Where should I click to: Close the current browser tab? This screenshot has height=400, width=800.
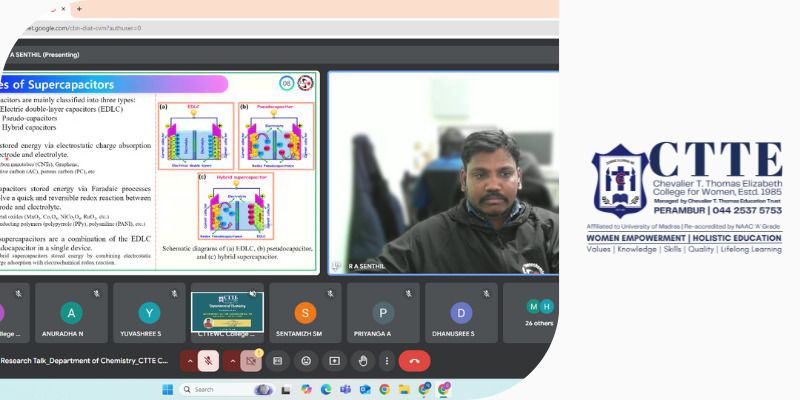(63, 9)
